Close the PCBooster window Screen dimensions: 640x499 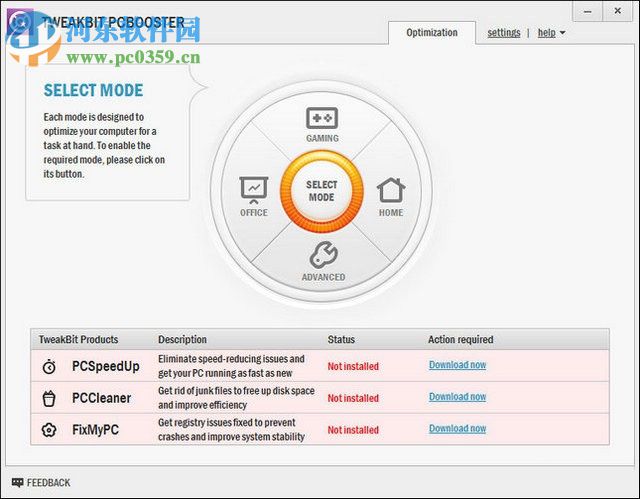pos(618,11)
